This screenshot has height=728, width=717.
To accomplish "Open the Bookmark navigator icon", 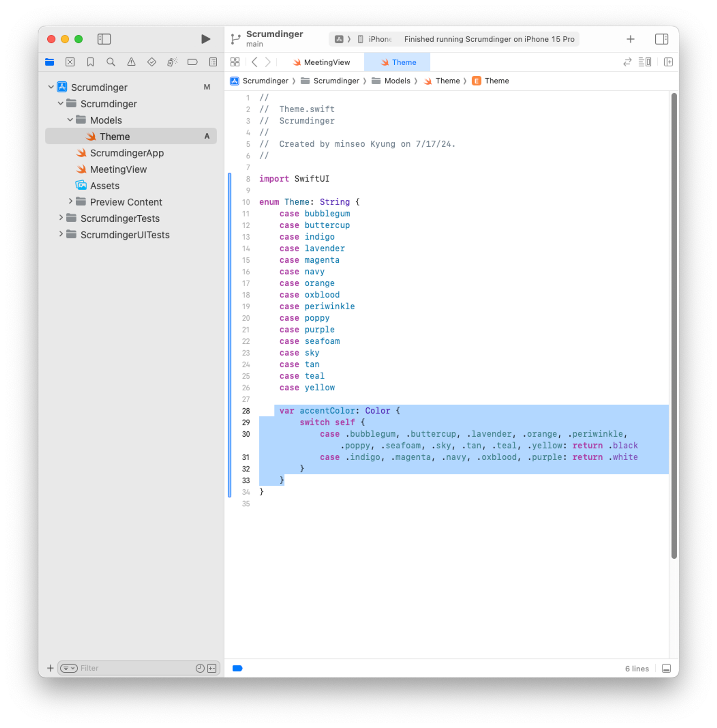I will [90, 62].
